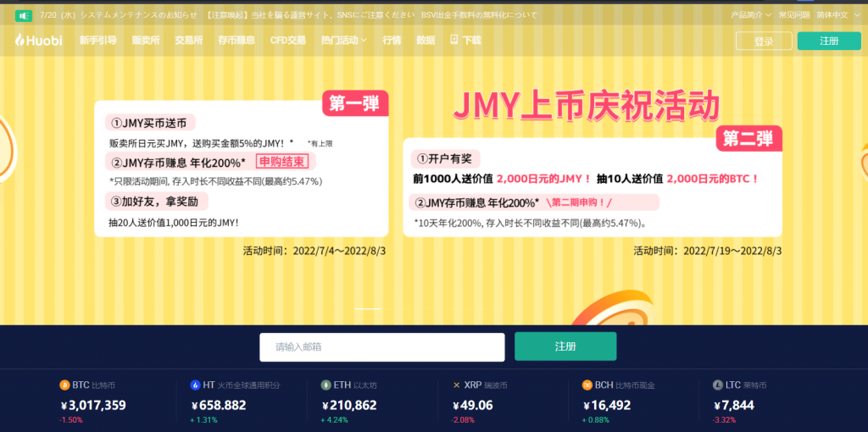The width and height of the screenshot is (868, 432).
Task: Open CFD交易 menu item
Action: click(x=288, y=40)
